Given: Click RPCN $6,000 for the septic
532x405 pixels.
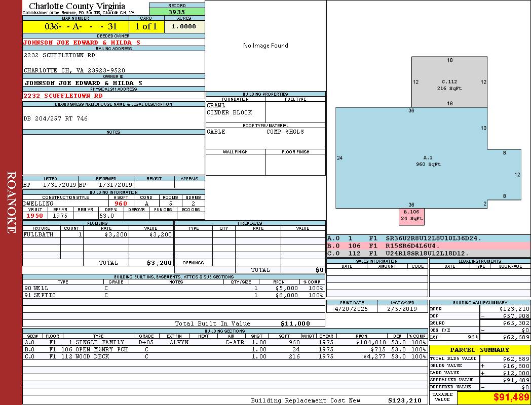Looking at the screenshot, I should (287, 296).
